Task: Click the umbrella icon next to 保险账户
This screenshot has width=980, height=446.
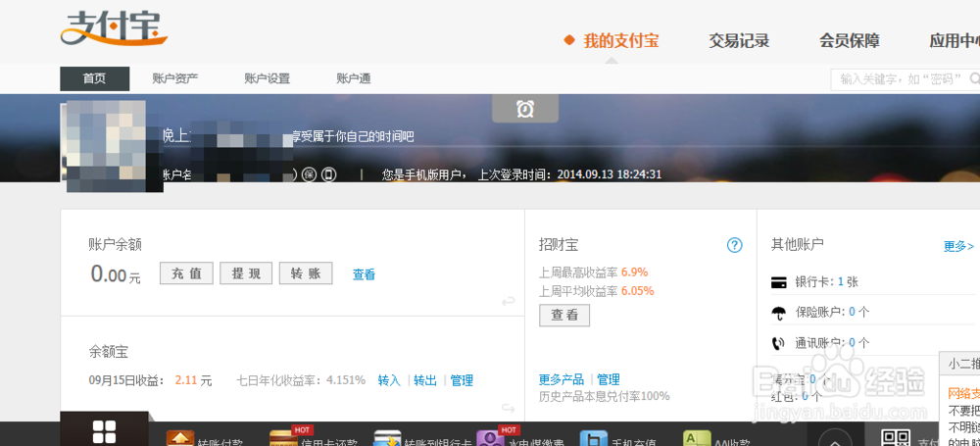Action: pos(779,312)
